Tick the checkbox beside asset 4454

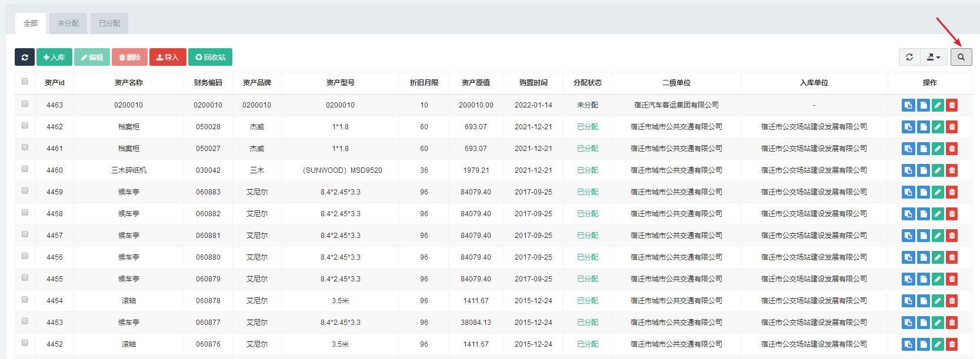coord(25,300)
